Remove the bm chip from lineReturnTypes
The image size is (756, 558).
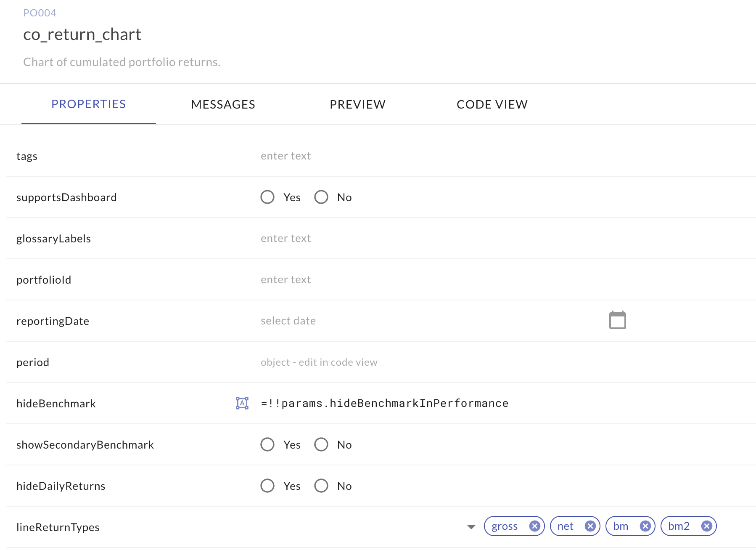[645, 526]
